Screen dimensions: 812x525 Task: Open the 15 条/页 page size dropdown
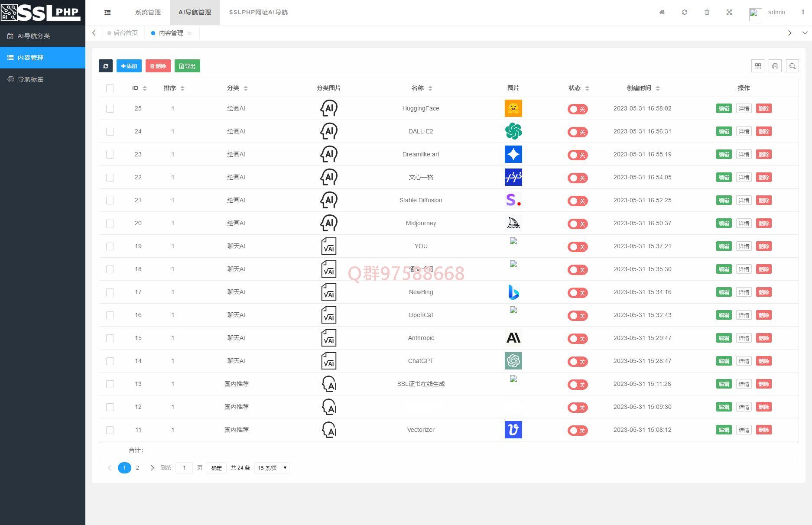pos(272,468)
